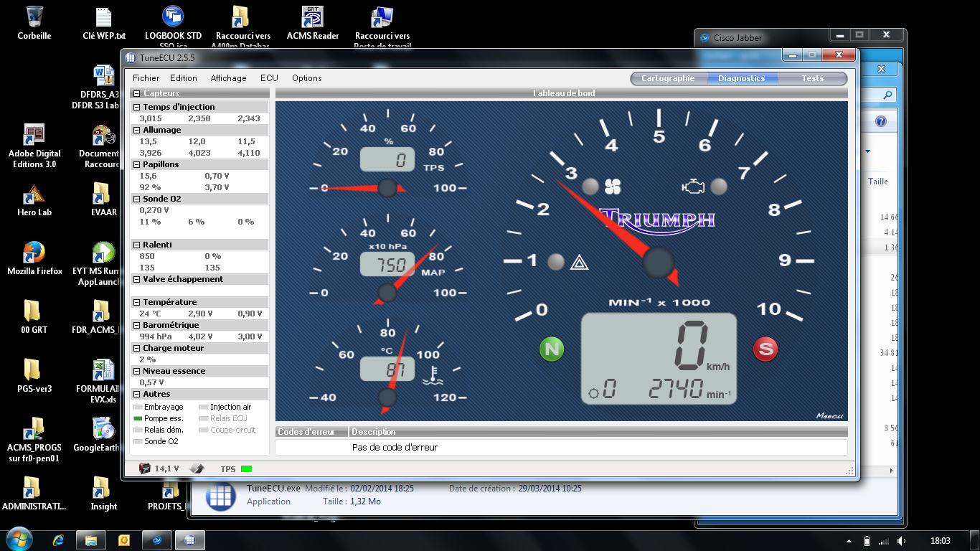Collapse the Autres section
Viewport: 980px width, 551px height.
tap(136, 394)
